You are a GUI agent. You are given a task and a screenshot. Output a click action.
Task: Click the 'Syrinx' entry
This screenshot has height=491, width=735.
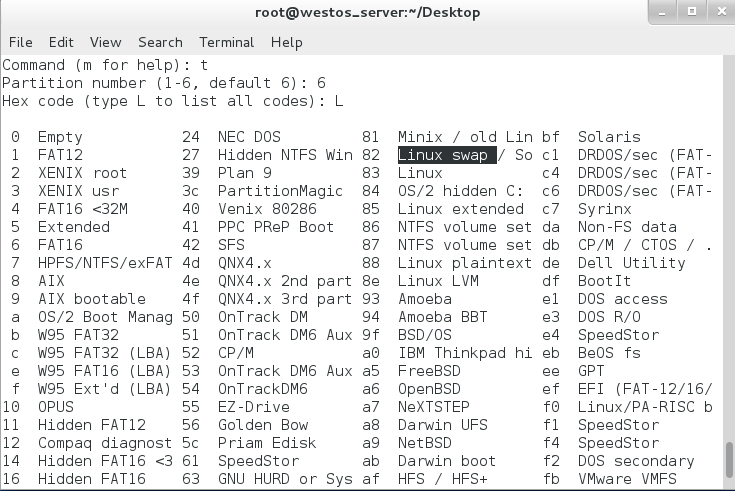pyautogui.click(x=605, y=209)
